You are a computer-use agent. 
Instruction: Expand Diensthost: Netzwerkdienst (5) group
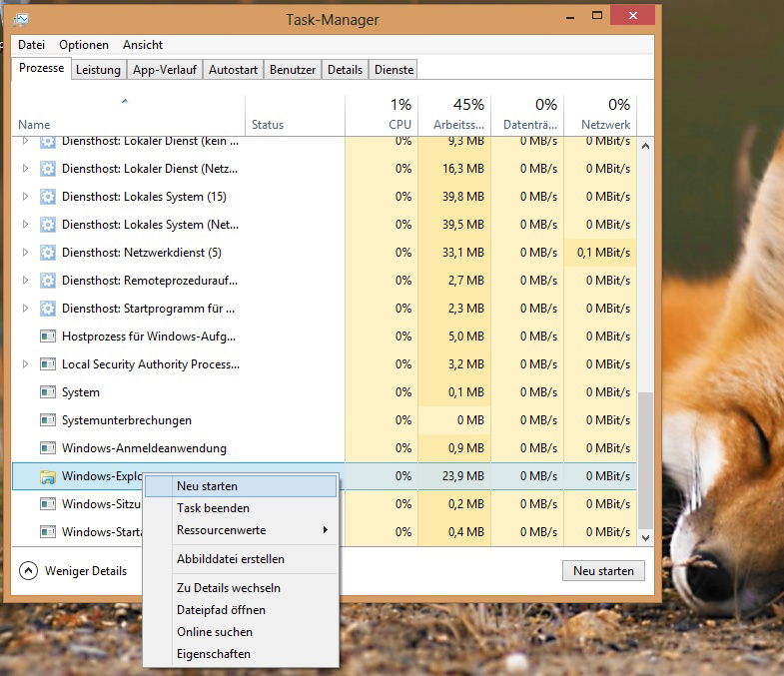[x=25, y=253]
